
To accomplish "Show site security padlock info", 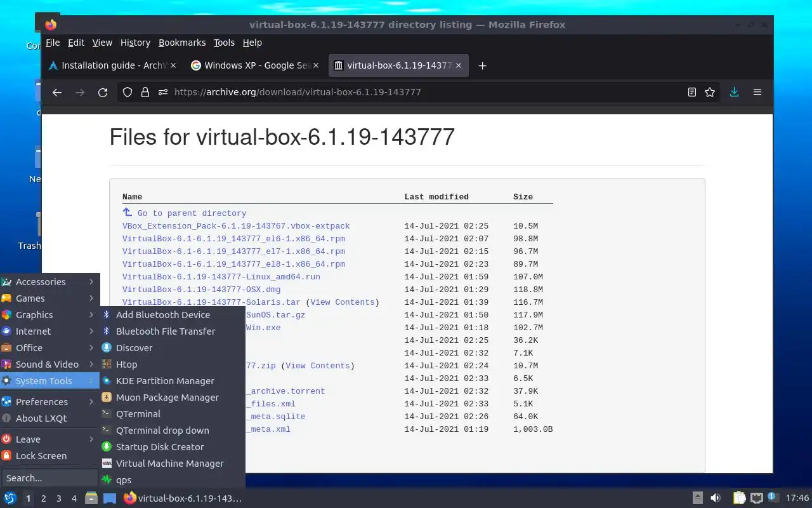I will pyautogui.click(x=145, y=92).
